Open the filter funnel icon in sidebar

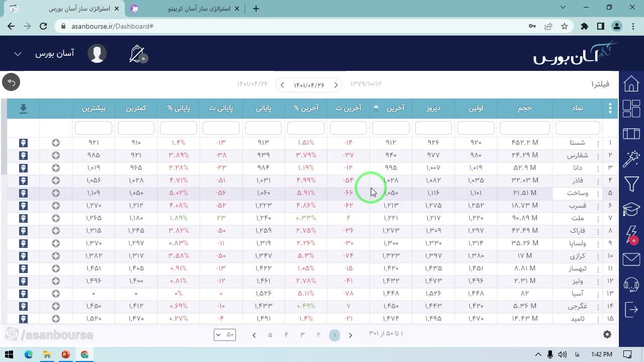point(631,184)
